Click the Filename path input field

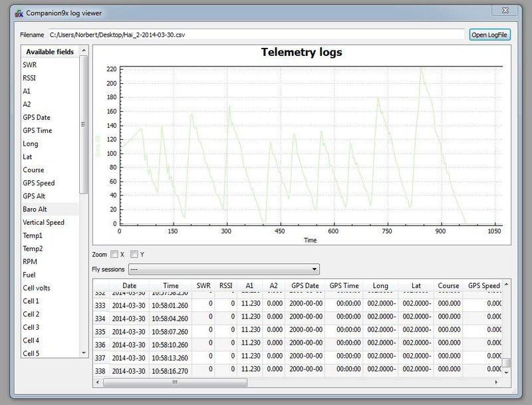coord(256,35)
